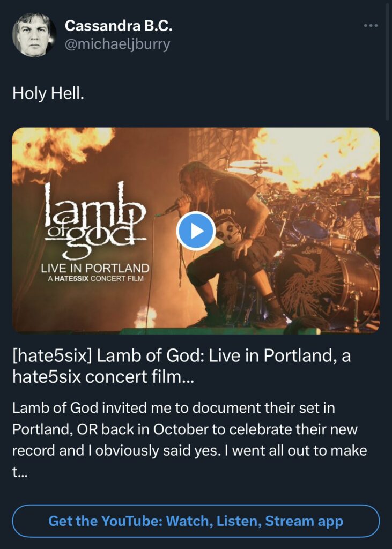Open the three-dot more options menu
The height and width of the screenshot is (549, 392).
pos(371,26)
